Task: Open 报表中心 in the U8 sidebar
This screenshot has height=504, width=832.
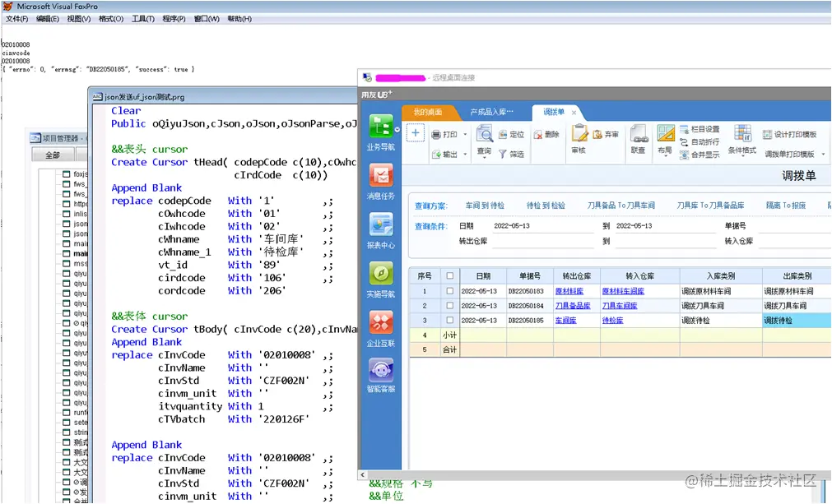Action: pyautogui.click(x=380, y=231)
